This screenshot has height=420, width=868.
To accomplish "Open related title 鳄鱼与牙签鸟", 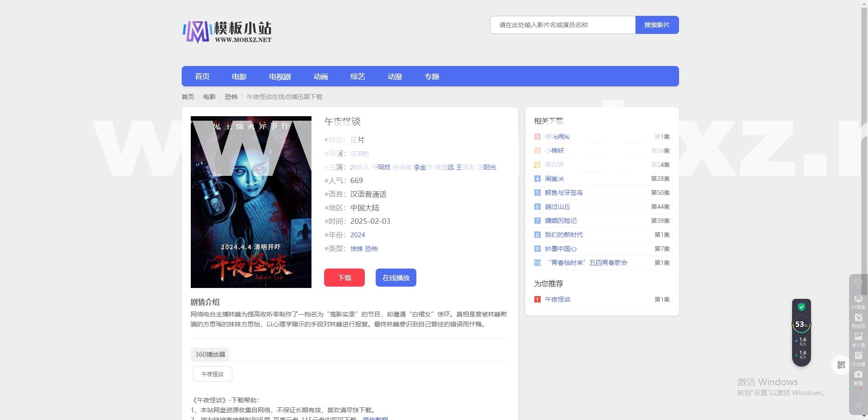I will [x=564, y=193].
